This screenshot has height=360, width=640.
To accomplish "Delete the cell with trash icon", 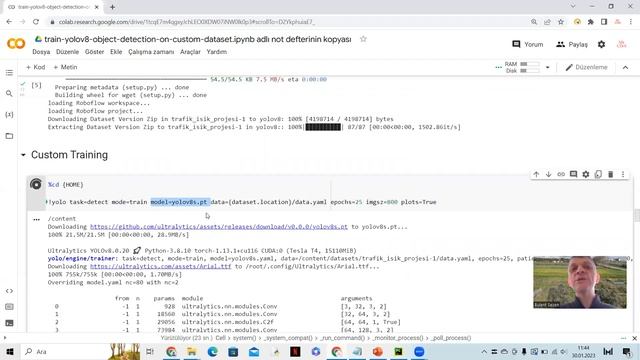I will (x=611, y=174).
